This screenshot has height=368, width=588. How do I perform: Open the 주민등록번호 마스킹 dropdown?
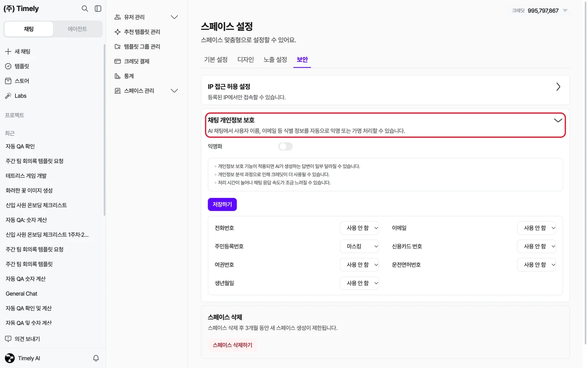point(359,246)
